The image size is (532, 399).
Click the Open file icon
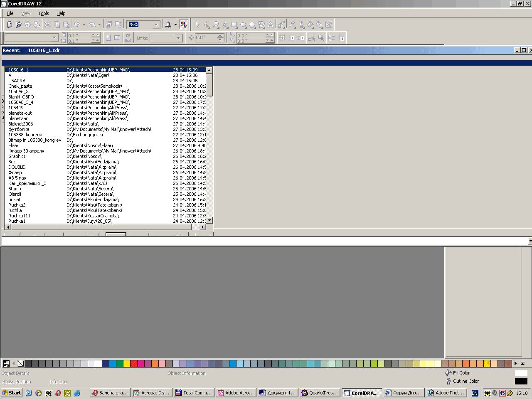coord(19,25)
